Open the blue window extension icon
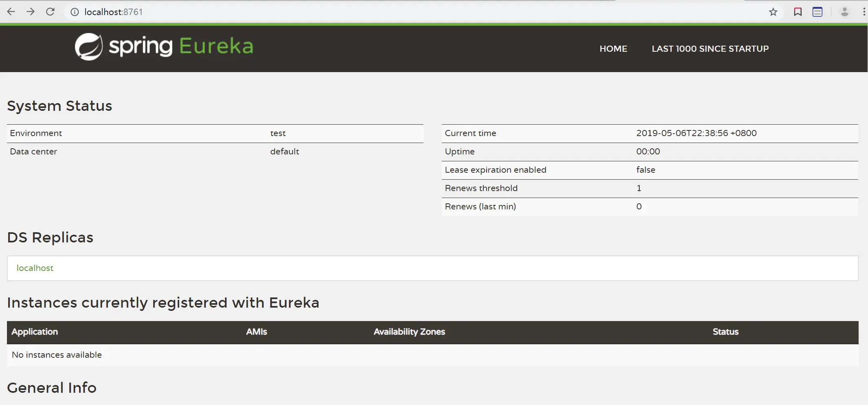 pyautogui.click(x=817, y=12)
